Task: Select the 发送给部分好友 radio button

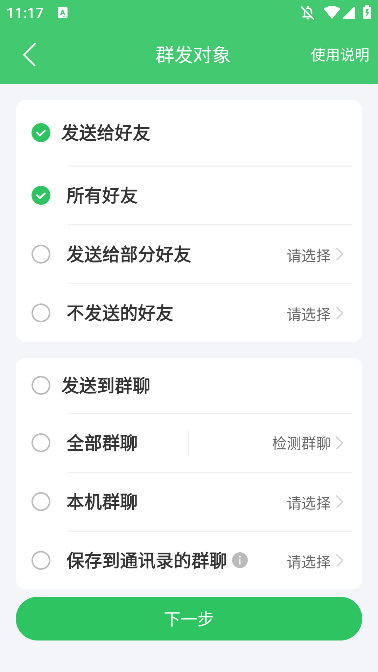Action: (x=41, y=255)
